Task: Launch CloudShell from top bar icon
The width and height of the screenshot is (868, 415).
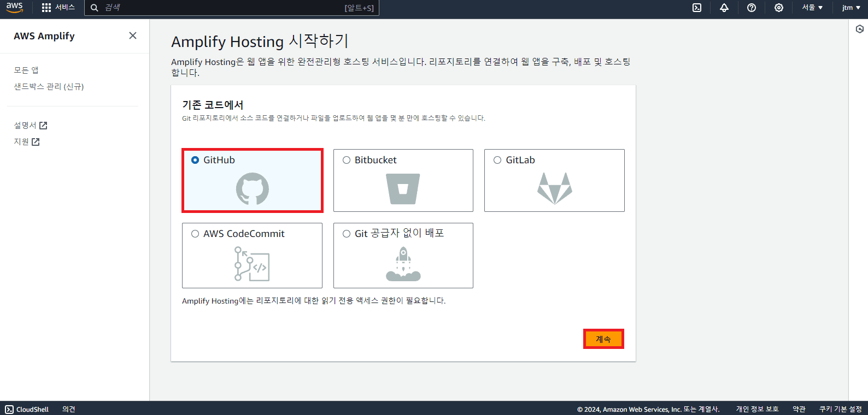Action: tap(697, 8)
